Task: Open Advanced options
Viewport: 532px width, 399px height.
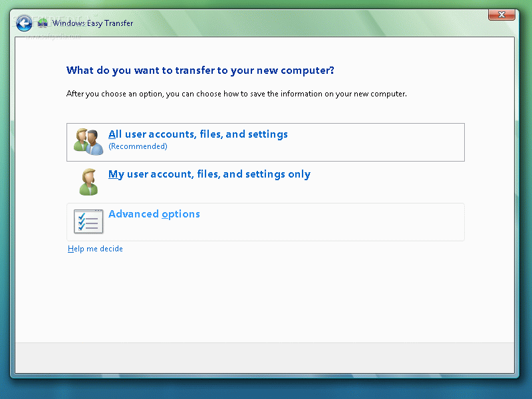Action: [x=265, y=222]
